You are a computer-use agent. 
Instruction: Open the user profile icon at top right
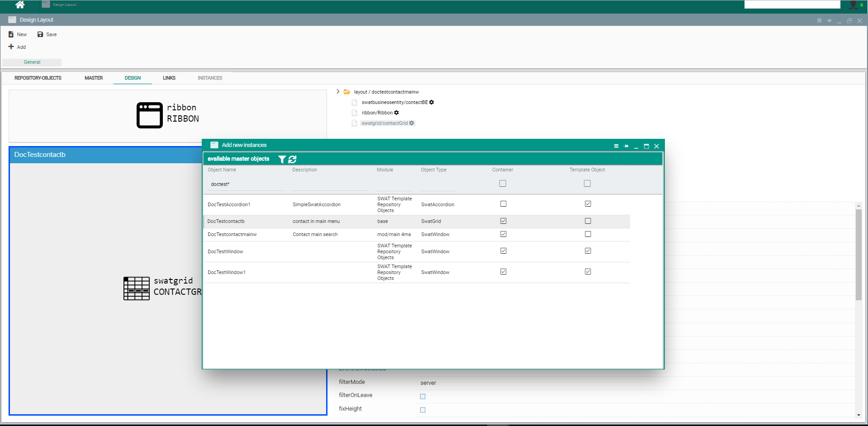[853, 5]
